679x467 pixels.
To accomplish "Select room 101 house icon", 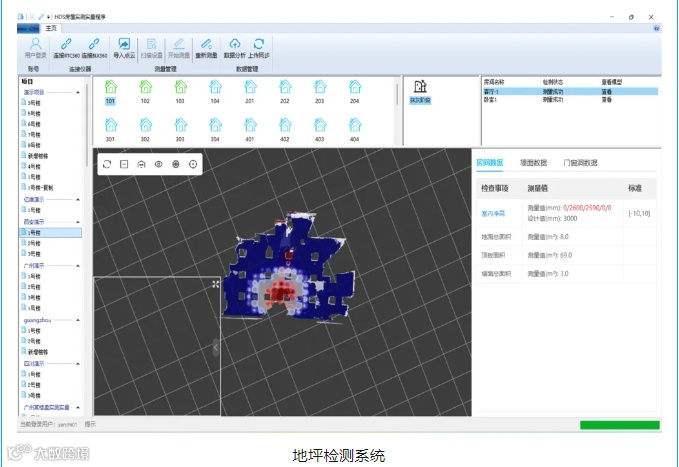I will (111, 87).
